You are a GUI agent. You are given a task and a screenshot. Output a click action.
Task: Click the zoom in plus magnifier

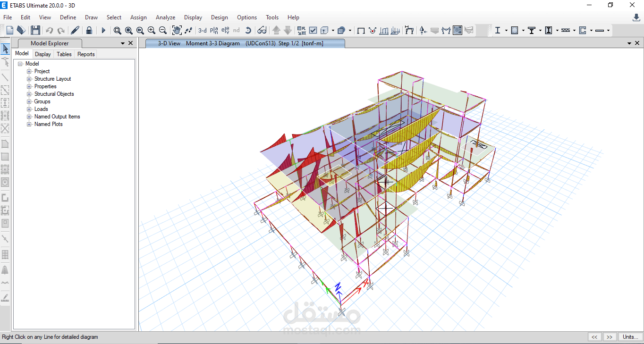tap(152, 30)
